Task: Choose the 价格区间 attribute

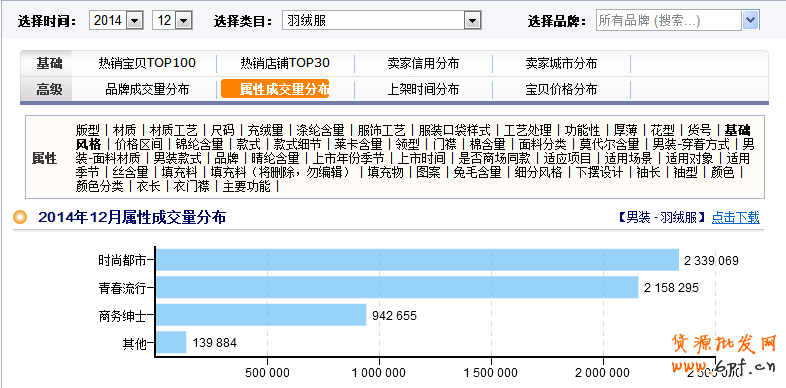Action: [138, 145]
